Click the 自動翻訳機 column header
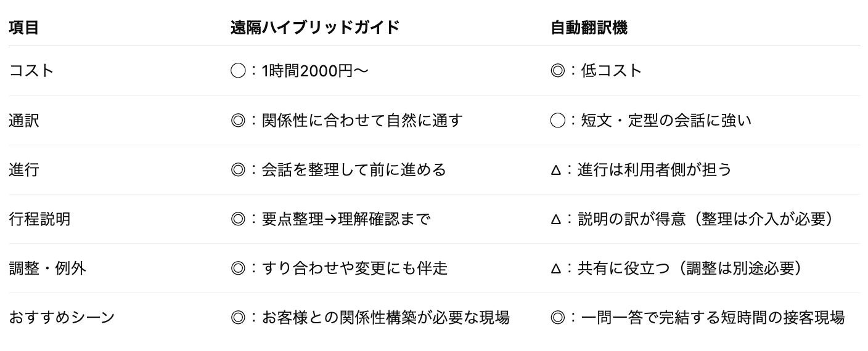868x351 pixels. 589,28
